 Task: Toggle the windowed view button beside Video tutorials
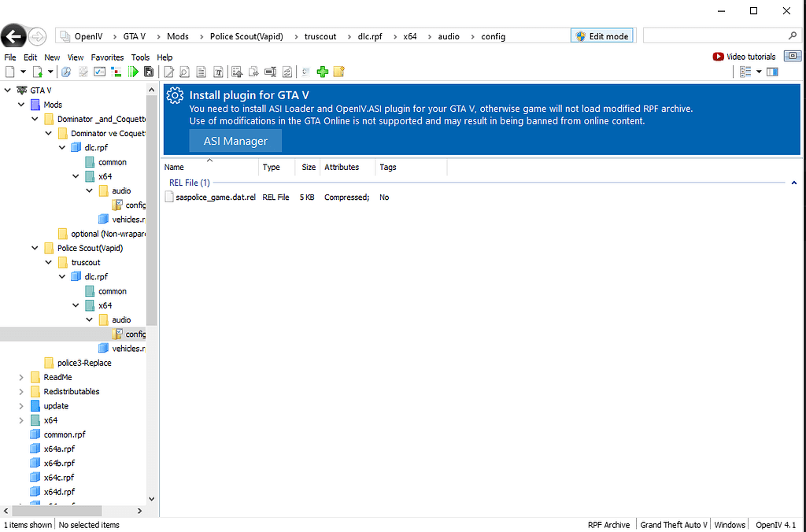(x=792, y=56)
